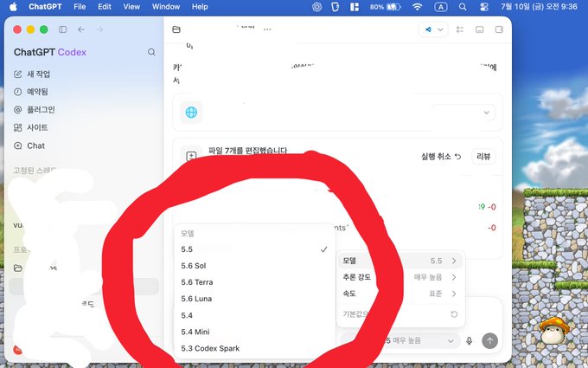Open the Edit menu
The height and width of the screenshot is (368, 588).
(x=105, y=7)
